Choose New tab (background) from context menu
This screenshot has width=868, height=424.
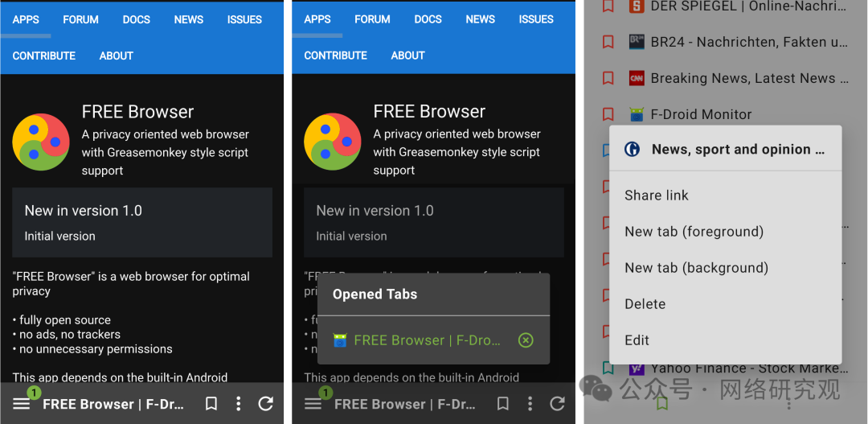[x=725, y=268]
